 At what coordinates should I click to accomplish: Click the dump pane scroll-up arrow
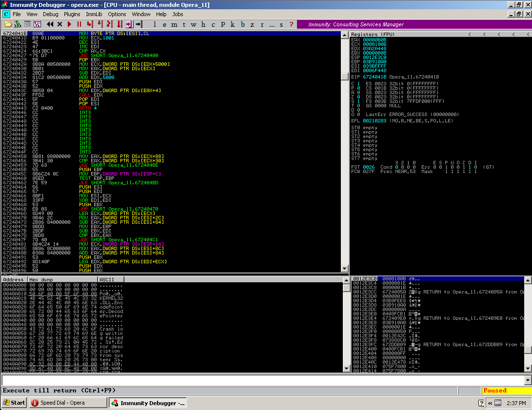pyautogui.click(x=346, y=280)
